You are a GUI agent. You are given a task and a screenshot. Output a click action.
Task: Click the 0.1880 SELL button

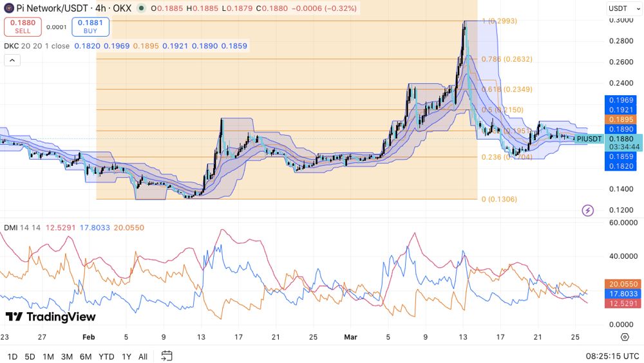[x=23, y=26]
